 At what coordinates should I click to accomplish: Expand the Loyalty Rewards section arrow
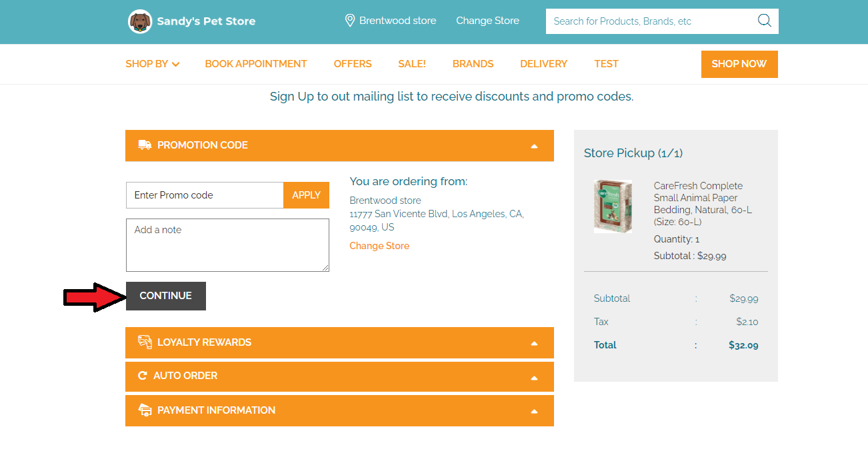coord(534,343)
